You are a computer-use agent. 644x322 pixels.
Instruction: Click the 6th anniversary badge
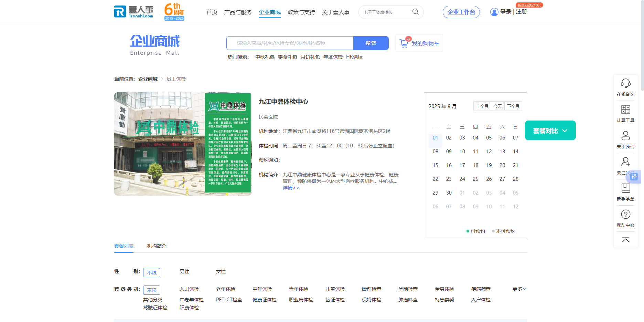coord(174,12)
